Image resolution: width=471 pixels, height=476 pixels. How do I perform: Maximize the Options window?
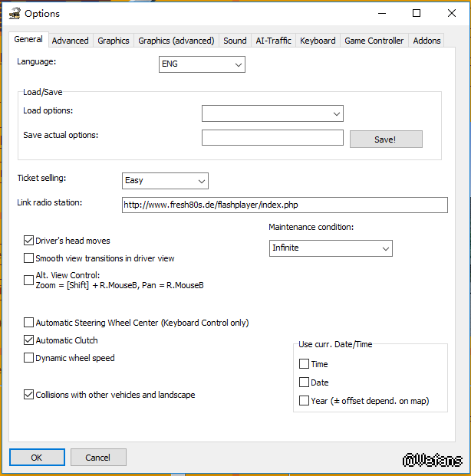coord(417,13)
